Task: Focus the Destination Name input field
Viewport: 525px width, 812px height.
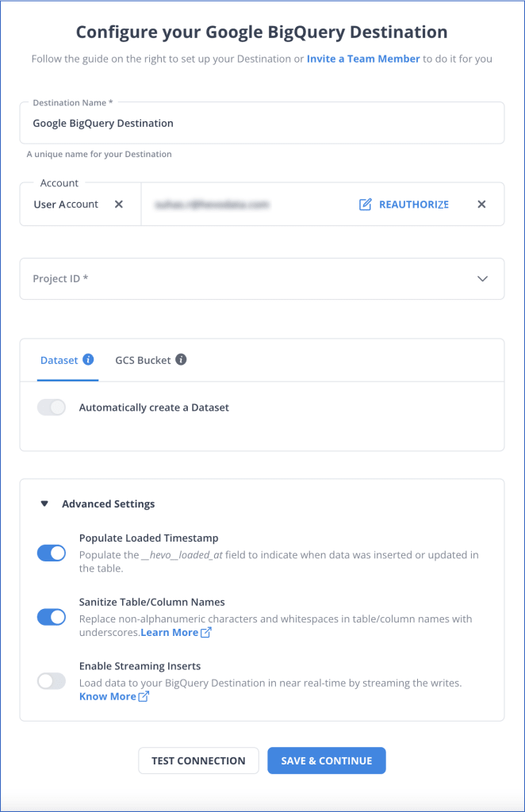Action: click(x=262, y=123)
